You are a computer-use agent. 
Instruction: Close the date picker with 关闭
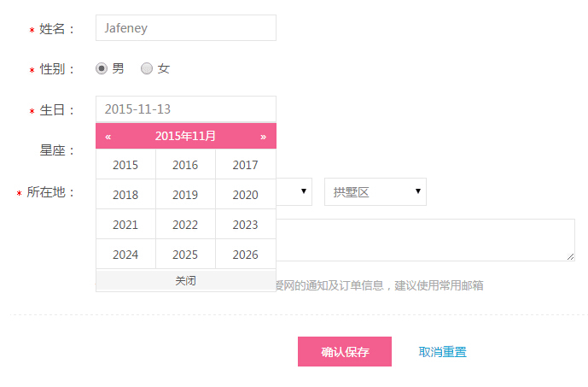click(x=185, y=280)
